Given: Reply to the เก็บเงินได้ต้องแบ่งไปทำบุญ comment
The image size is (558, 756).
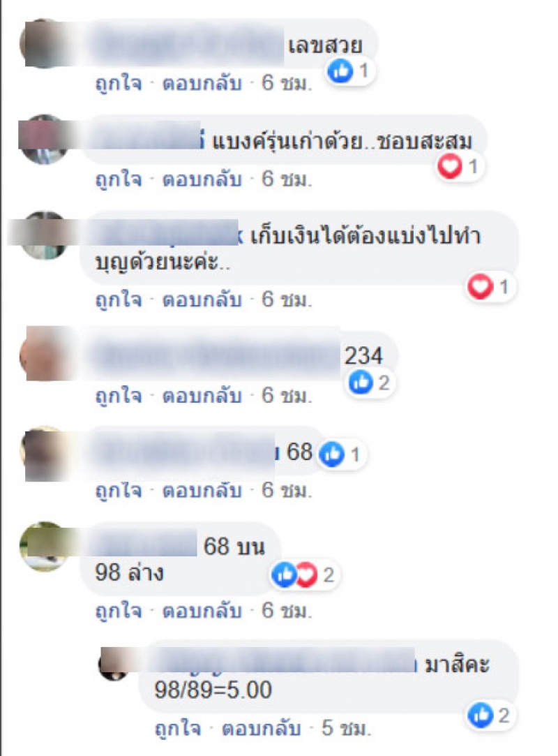Looking at the screenshot, I should [202, 300].
